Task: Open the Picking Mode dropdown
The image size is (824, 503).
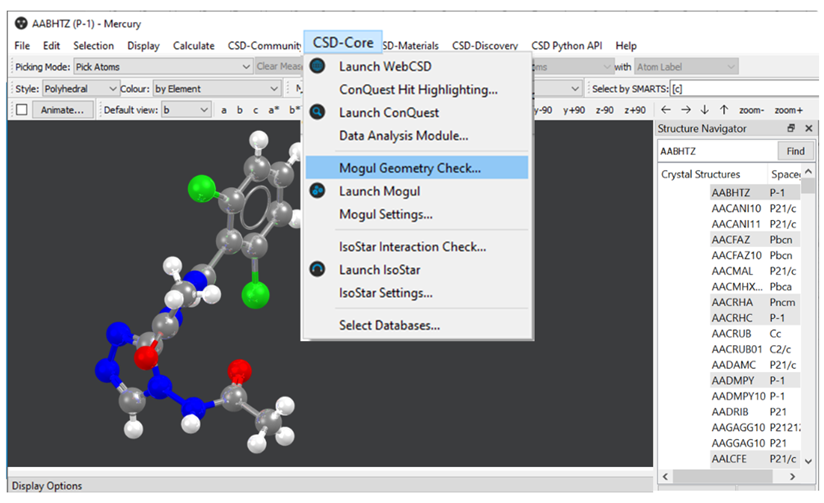Action: coord(162,67)
